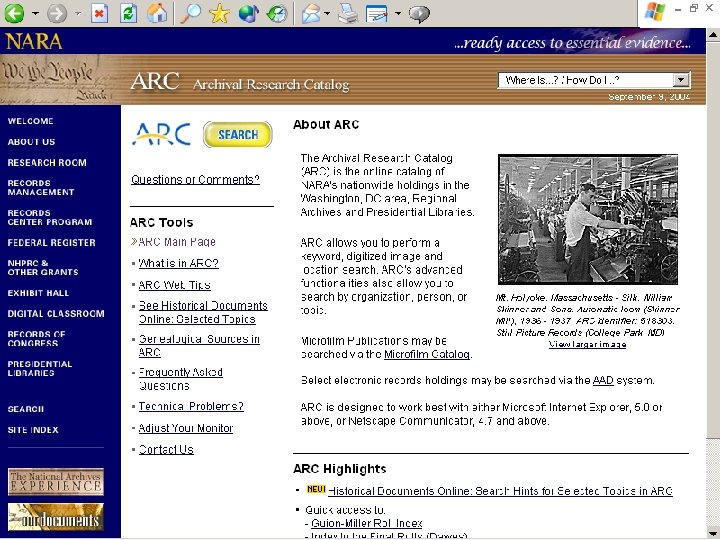Viewport: 720px width, 540px height.
Task: Open the Forward button history dropdown arrow
Action: (x=78, y=13)
